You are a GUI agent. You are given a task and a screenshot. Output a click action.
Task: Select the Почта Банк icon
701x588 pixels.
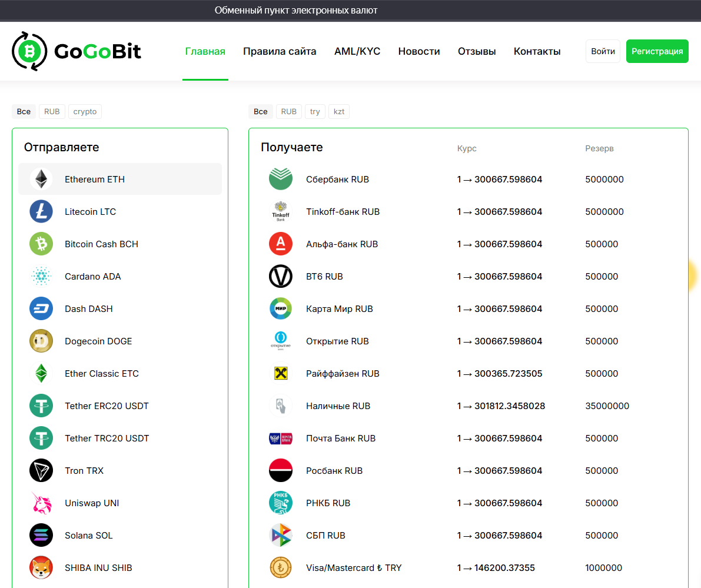tap(281, 438)
